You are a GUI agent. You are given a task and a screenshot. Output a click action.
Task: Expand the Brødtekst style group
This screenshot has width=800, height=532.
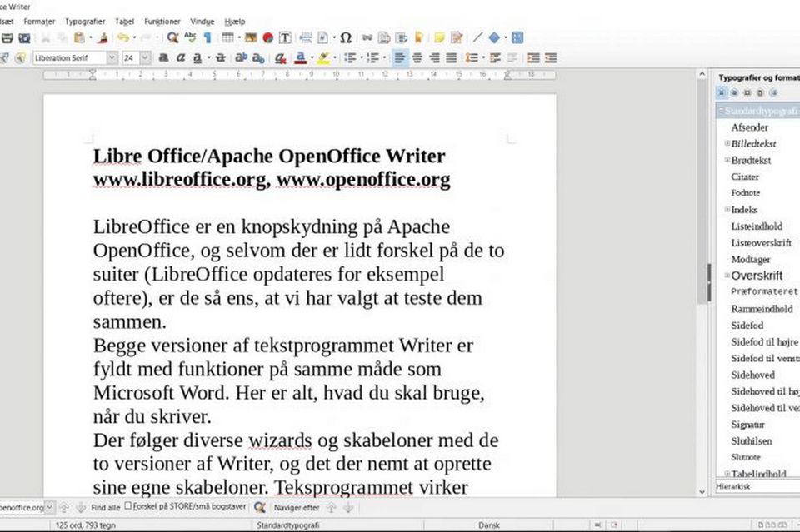727,160
